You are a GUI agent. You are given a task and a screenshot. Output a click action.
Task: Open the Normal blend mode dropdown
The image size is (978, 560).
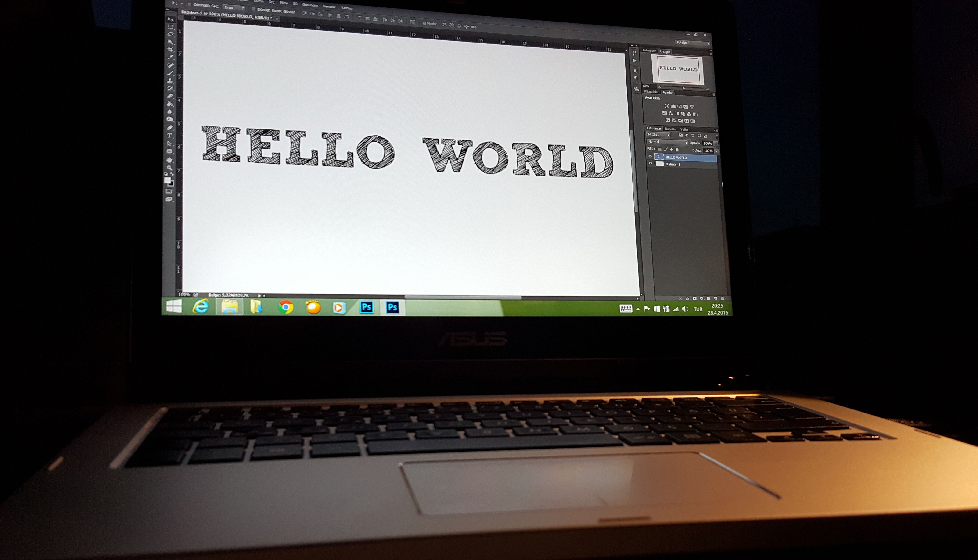pyautogui.click(x=667, y=142)
